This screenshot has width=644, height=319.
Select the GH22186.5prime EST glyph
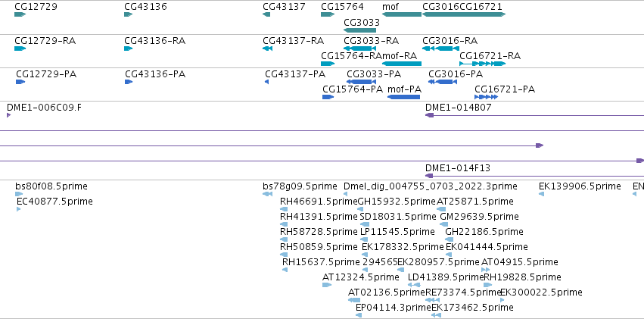pos(450,239)
